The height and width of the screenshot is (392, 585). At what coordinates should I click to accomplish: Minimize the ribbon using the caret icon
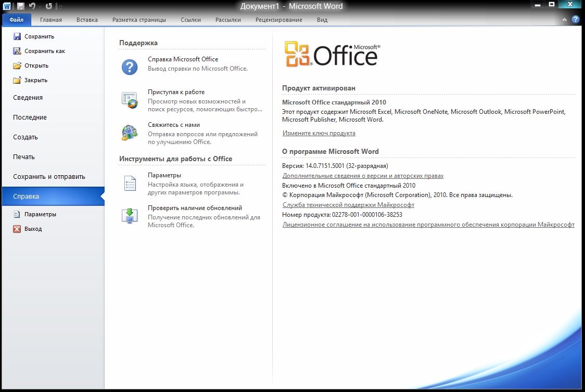pos(564,19)
